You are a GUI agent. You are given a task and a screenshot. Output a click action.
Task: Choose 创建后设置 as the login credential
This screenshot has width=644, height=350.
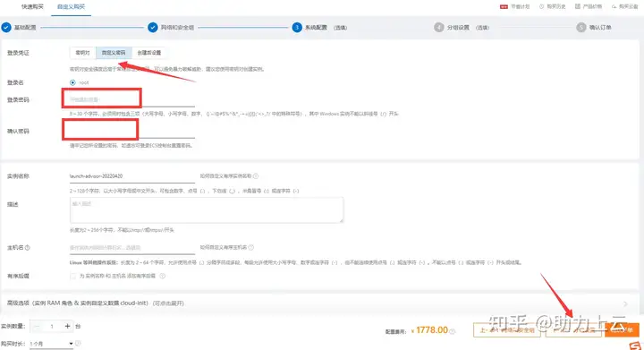point(149,53)
